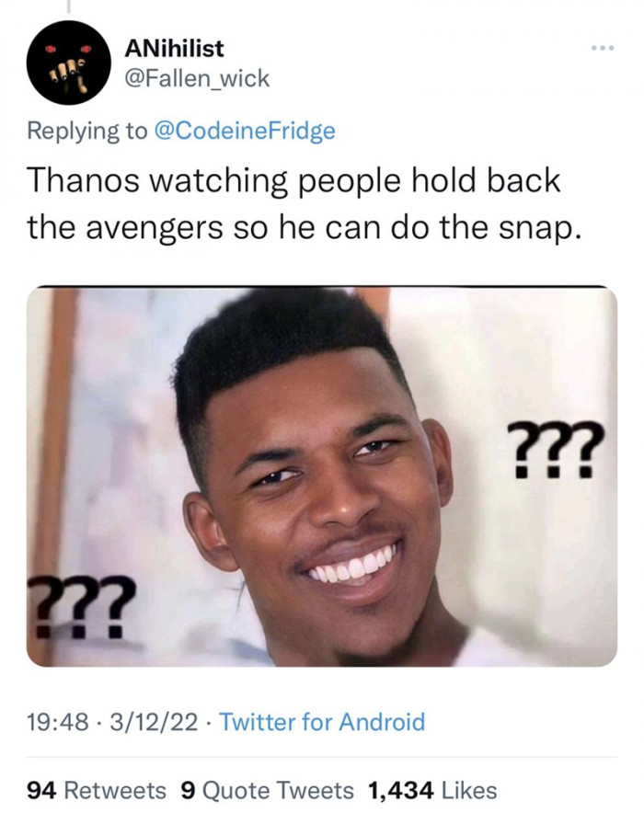Click the 19:48 timestamp
The width and height of the screenshot is (644, 813).
[48, 724]
